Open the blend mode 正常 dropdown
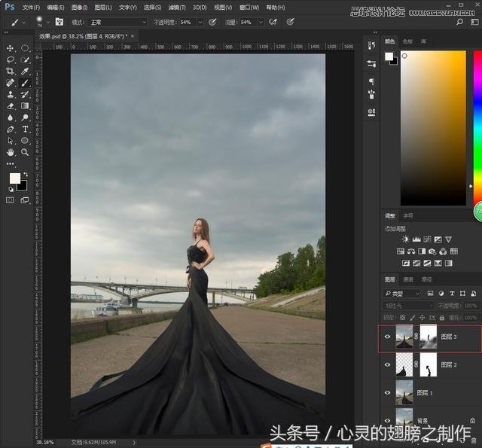The width and height of the screenshot is (482, 448). point(117,23)
